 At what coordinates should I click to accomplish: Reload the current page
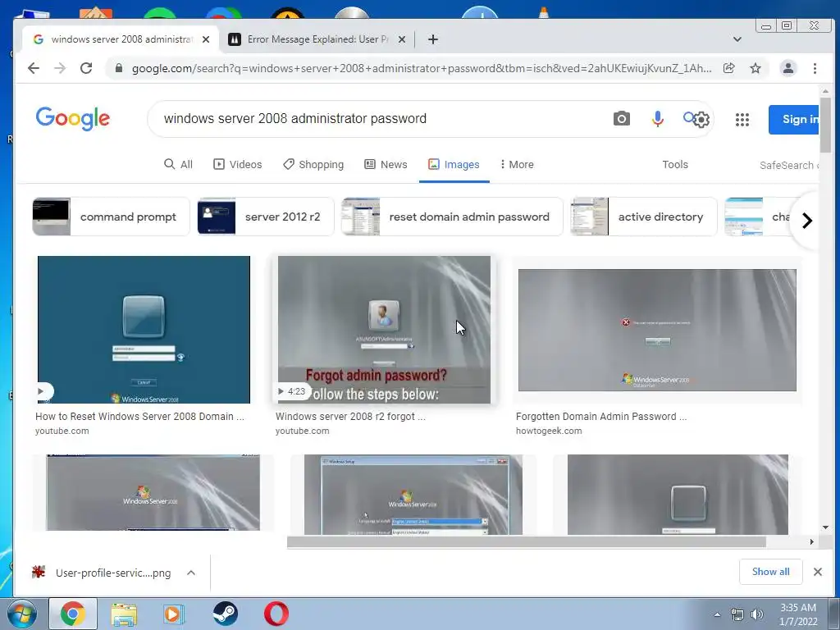tap(85, 68)
